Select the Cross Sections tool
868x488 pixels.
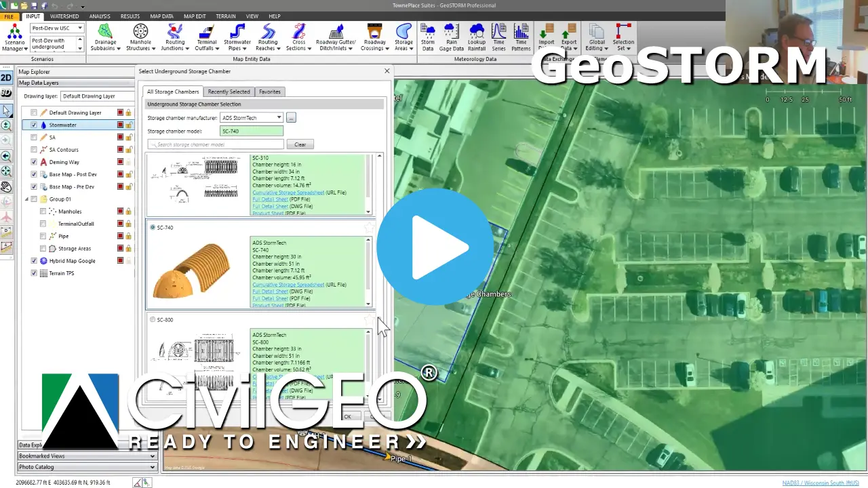(x=298, y=38)
